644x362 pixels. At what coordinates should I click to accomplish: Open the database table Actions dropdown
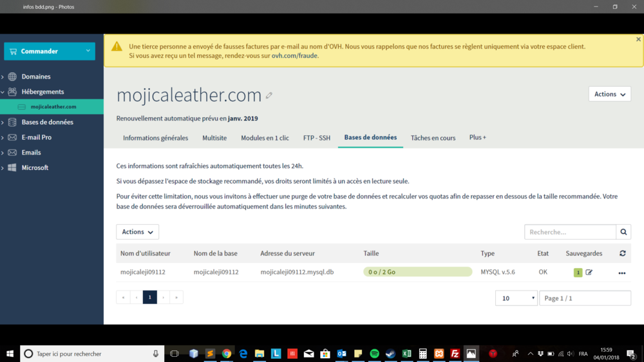[x=138, y=232]
